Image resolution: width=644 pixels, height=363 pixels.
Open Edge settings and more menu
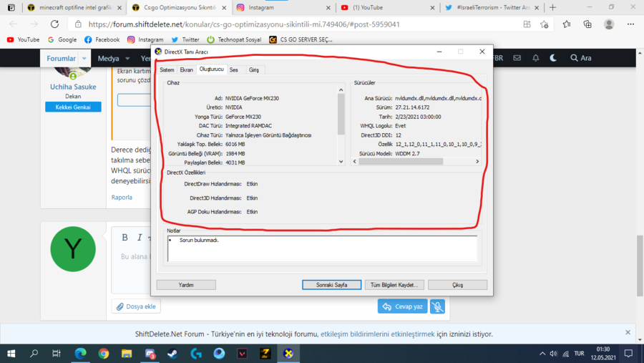631,24
